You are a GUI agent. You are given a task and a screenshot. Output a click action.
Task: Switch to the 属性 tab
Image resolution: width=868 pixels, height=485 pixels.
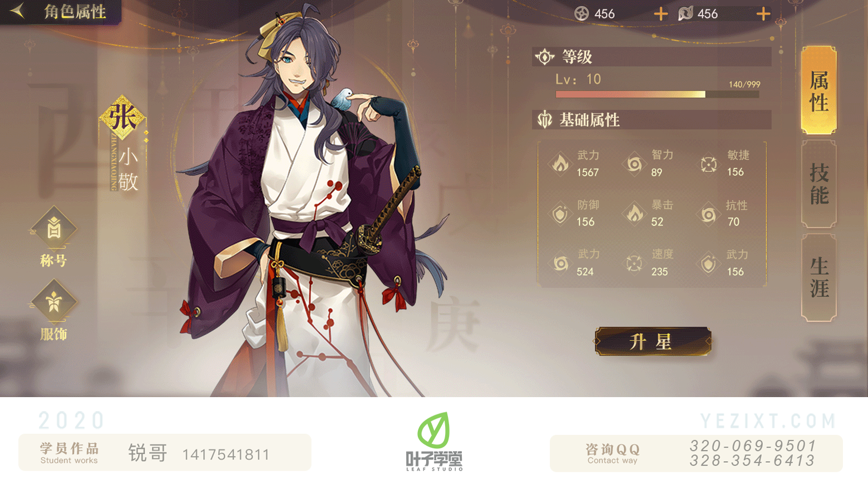click(818, 90)
